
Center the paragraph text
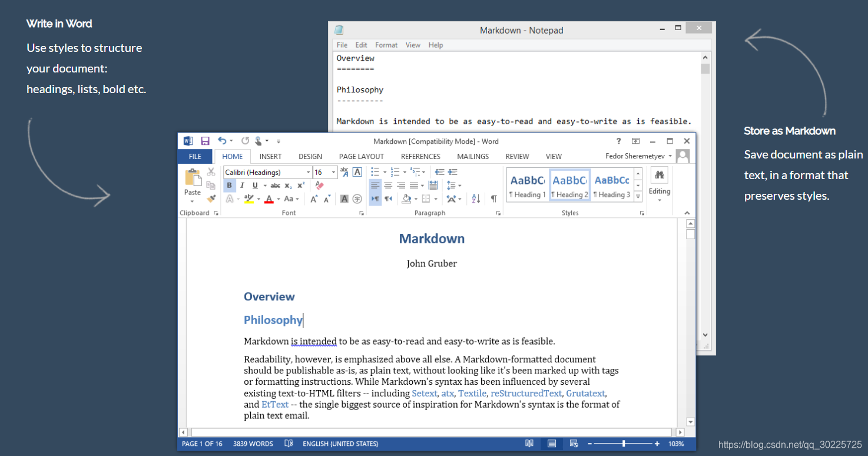click(388, 186)
